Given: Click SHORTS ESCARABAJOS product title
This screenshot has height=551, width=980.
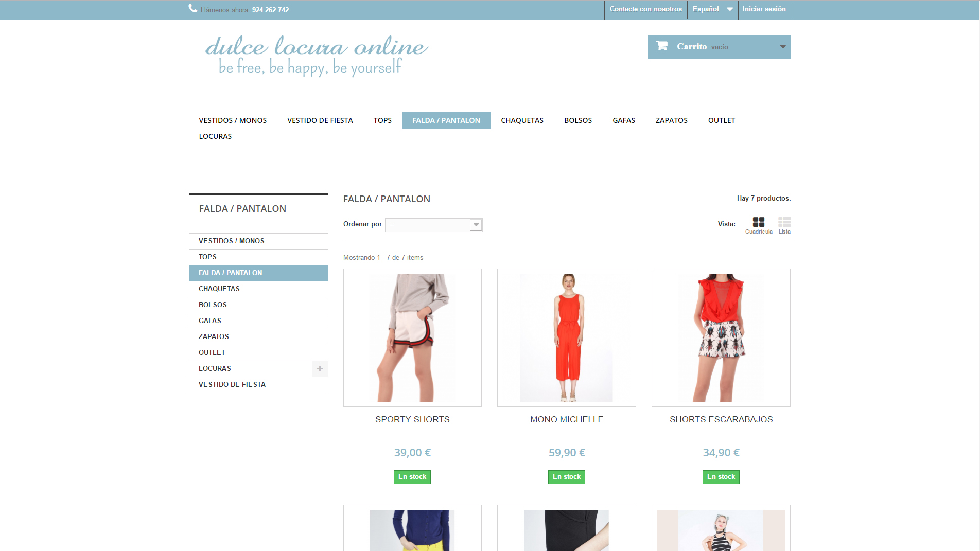Looking at the screenshot, I should tap(721, 419).
